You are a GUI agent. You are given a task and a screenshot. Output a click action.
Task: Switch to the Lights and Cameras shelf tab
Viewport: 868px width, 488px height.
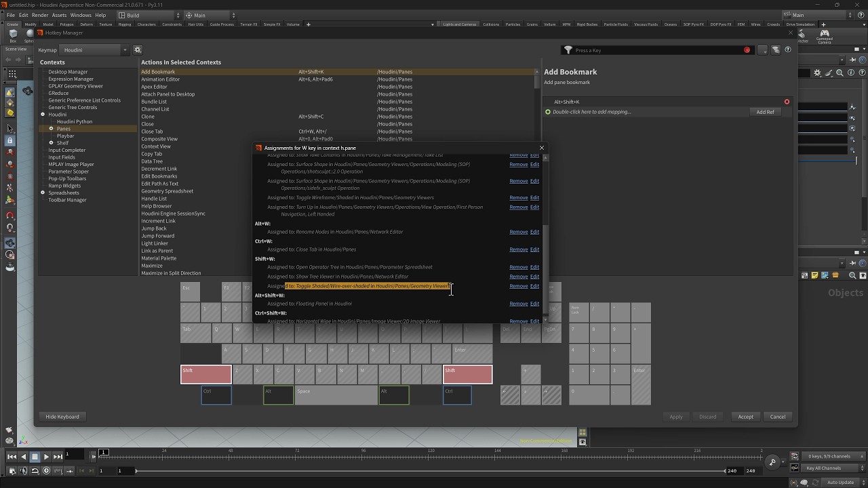point(460,24)
